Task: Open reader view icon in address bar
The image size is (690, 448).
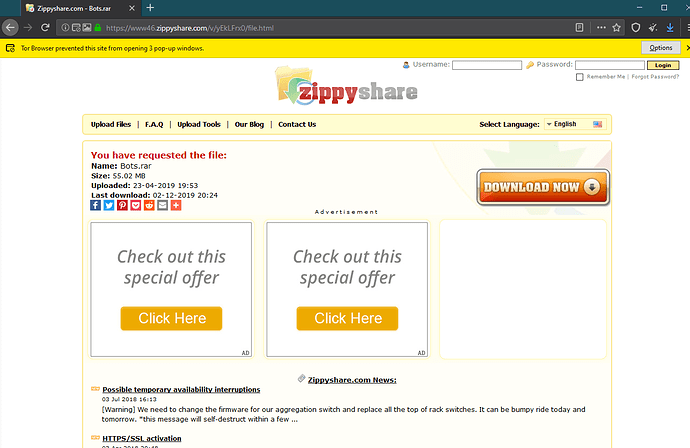Action: (580, 28)
